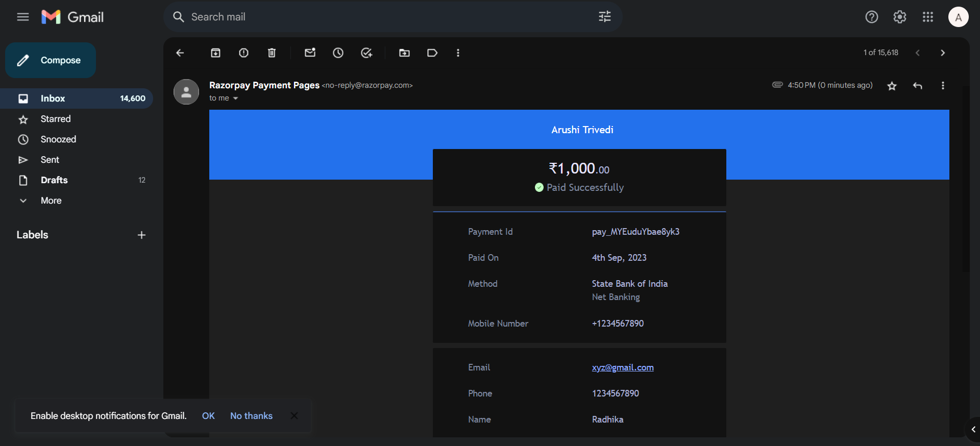Viewport: 980px width, 446px height.
Task: Click the Gmail logo
Action: pos(72,17)
